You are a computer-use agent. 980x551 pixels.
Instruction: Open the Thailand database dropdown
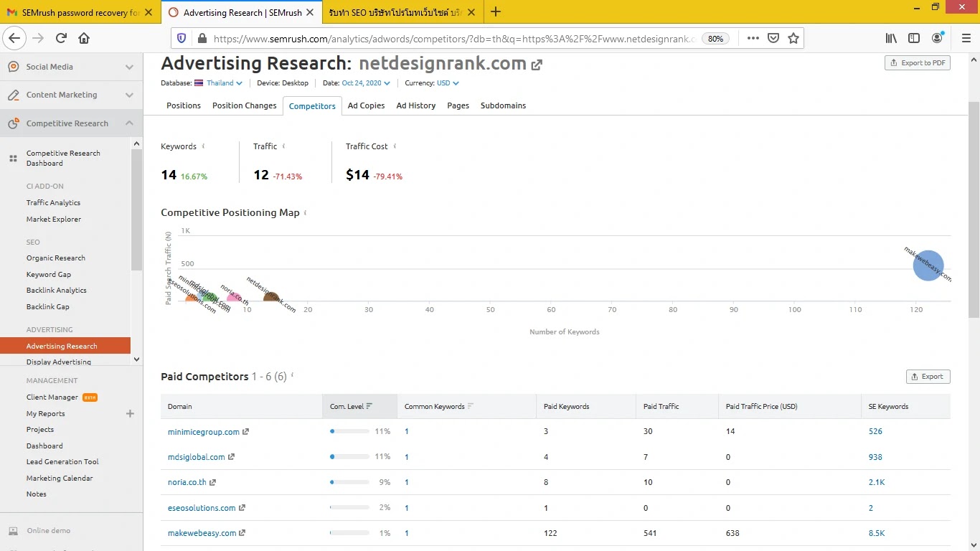pos(225,83)
